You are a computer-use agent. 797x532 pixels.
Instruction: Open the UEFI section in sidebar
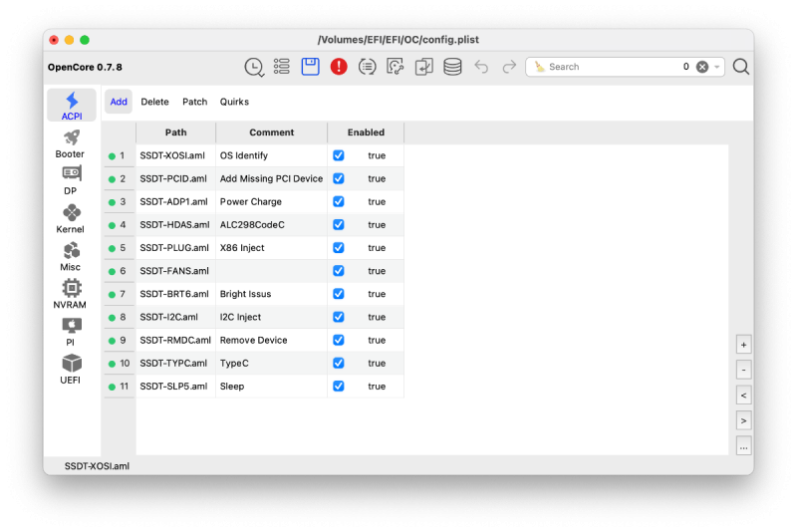[x=71, y=370]
